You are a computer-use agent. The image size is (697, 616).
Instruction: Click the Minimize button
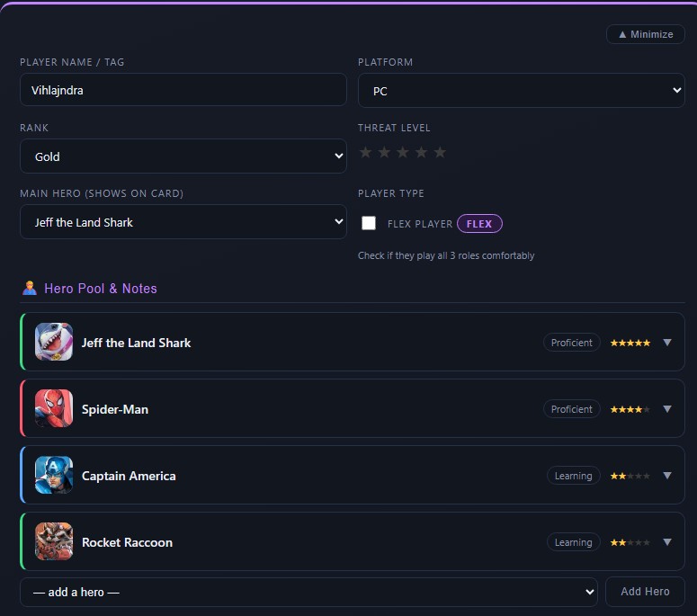tap(646, 34)
